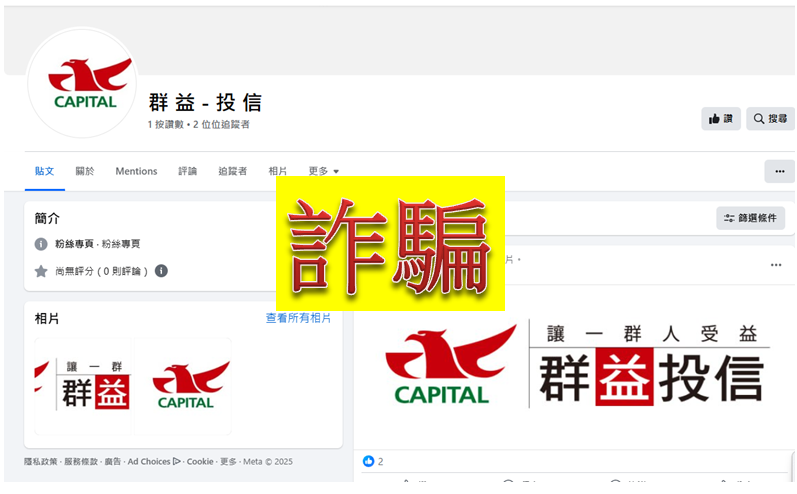The height and width of the screenshot is (494, 797).
Task: Open the 評論 tab
Action: click(x=188, y=171)
